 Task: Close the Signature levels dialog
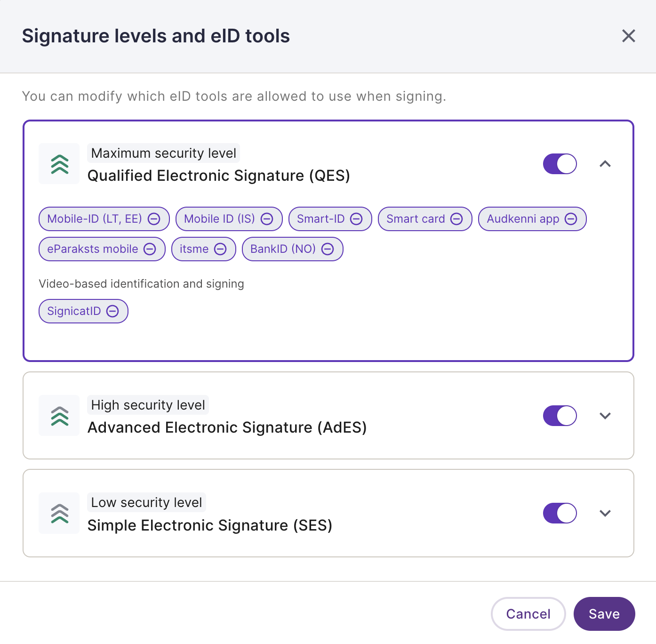tap(629, 36)
